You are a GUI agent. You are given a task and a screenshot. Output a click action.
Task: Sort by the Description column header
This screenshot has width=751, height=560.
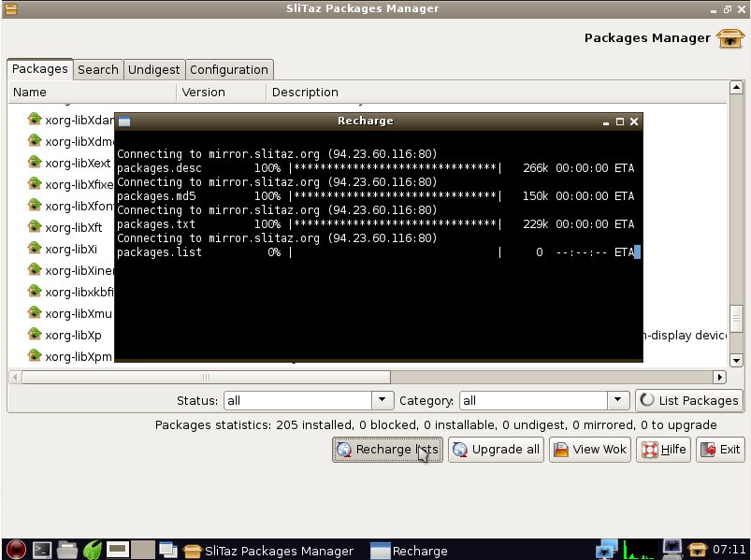497,92
